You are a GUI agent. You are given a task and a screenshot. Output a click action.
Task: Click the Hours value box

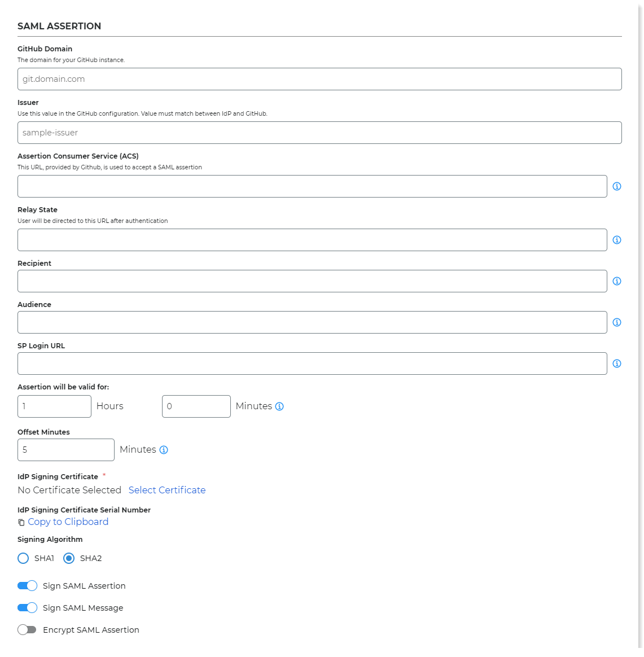[54, 406]
